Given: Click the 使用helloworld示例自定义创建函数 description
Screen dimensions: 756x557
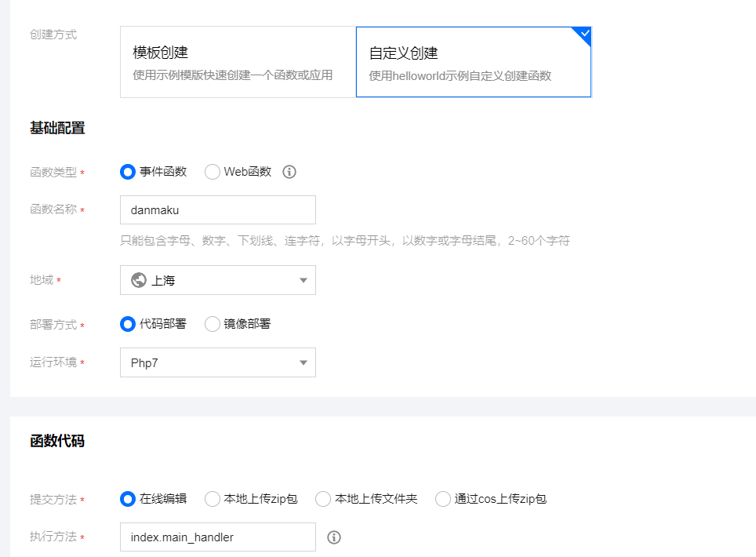Looking at the screenshot, I should tap(460, 76).
